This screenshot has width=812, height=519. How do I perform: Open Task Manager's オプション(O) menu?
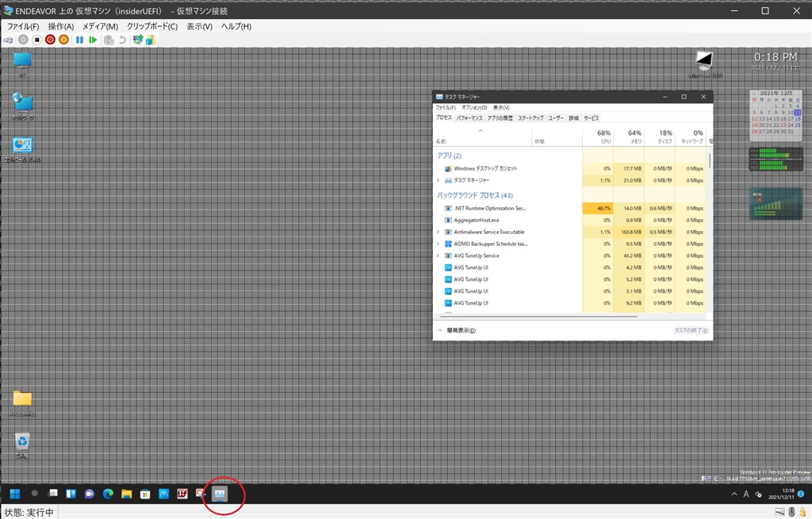[x=474, y=108]
